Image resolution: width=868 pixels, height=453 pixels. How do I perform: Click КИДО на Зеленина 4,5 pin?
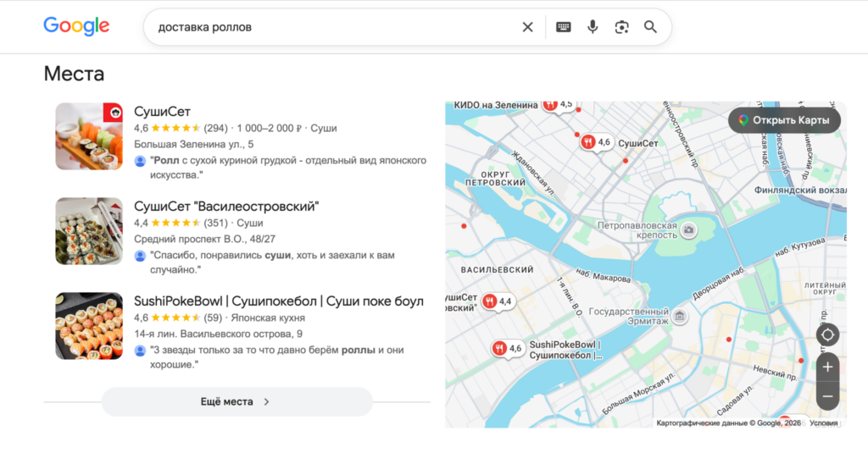(x=558, y=104)
